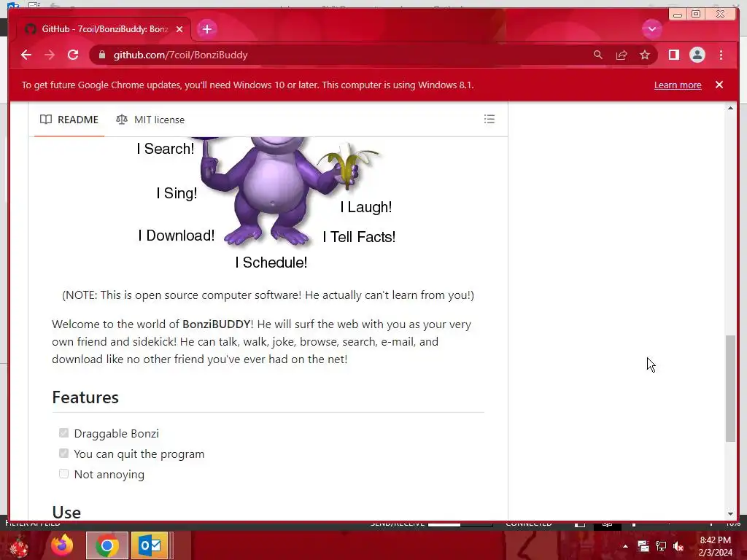Click the Features heading

pos(85,397)
